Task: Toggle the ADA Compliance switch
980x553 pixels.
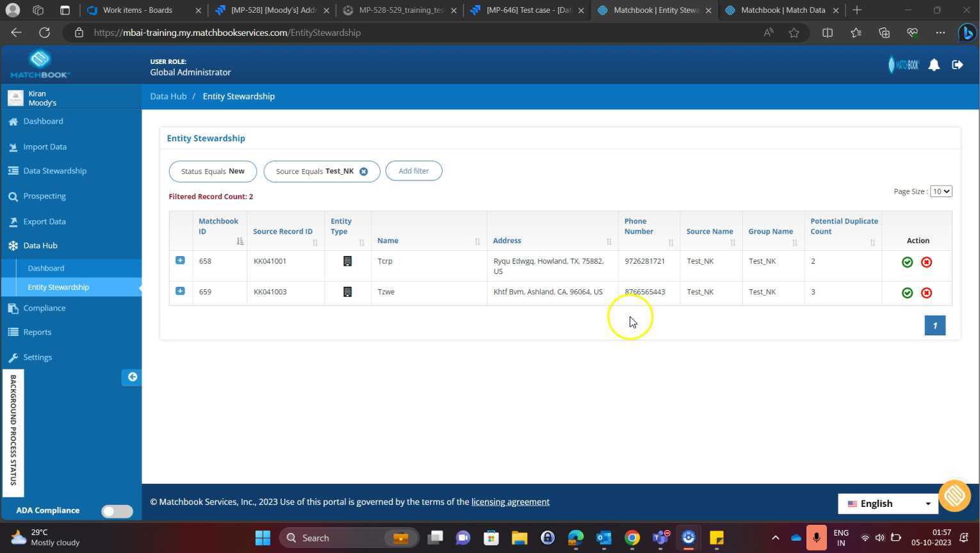Action: [x=117, y=511]
